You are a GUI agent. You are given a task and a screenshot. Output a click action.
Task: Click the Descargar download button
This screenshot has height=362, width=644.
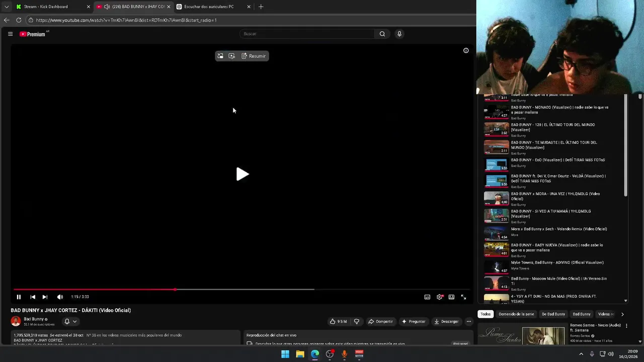pos(446,321)
